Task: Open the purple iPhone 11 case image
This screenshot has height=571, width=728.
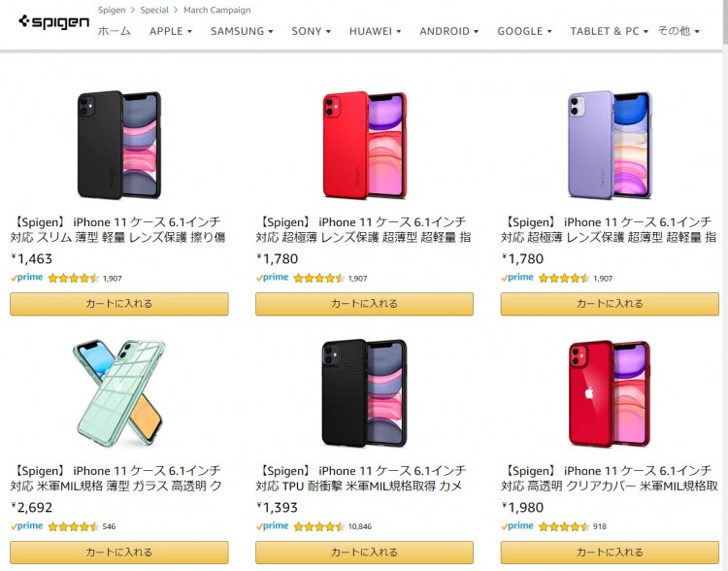Action: click(610, 145)
